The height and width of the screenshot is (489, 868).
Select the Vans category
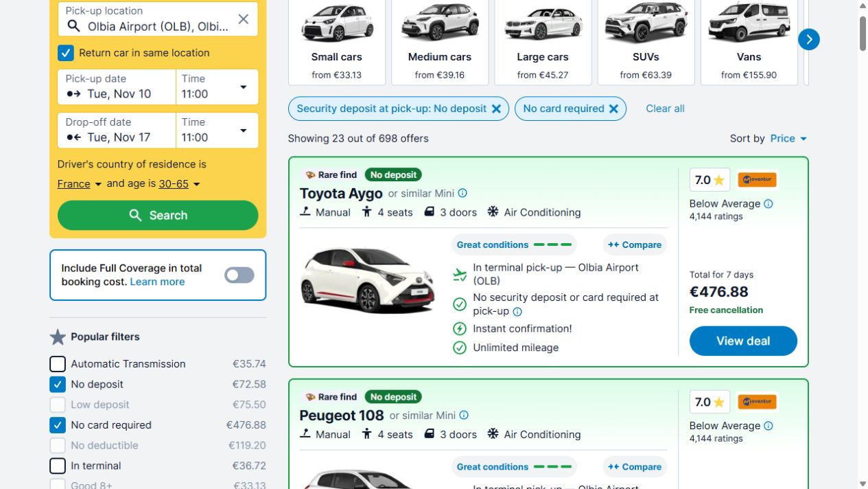coord(749,43)
